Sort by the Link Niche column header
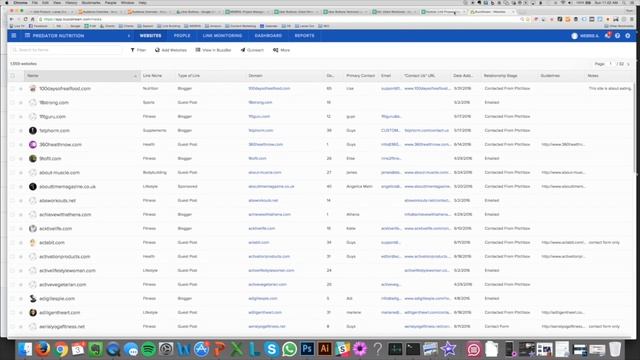 coord(152,76)
